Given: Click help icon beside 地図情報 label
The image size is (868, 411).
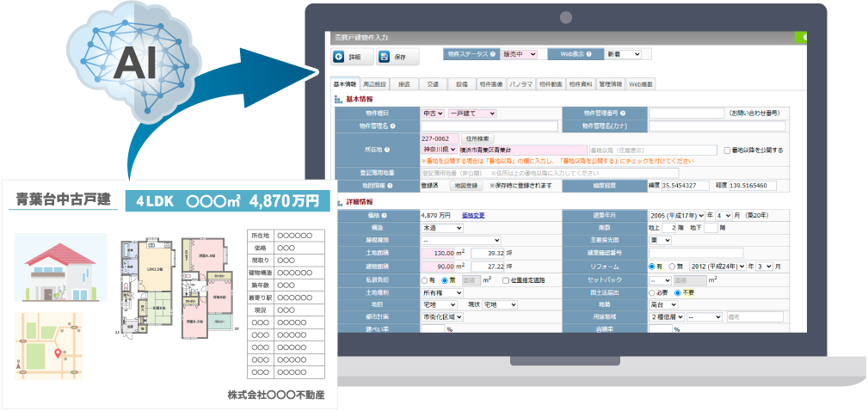Looking at the screenshot, I should click(x=391, y=185).
